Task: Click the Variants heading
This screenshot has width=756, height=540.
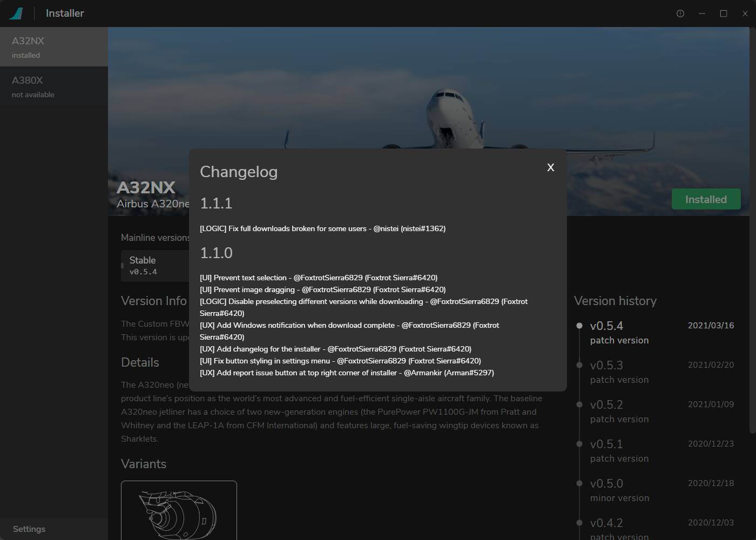Action: point(144,464)
